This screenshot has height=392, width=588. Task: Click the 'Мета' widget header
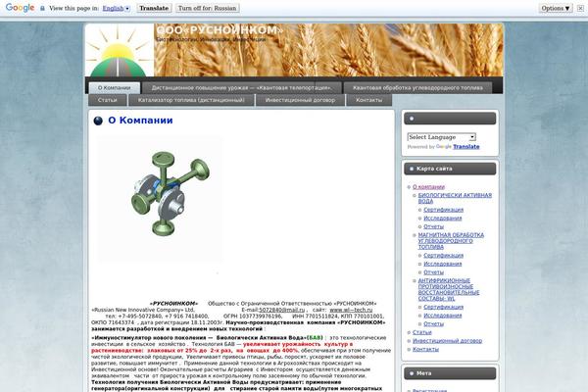coord(450,373)
